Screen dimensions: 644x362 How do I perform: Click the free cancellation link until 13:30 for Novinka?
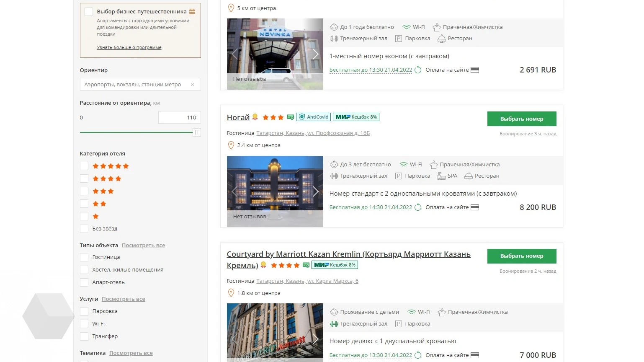(371, 70)
